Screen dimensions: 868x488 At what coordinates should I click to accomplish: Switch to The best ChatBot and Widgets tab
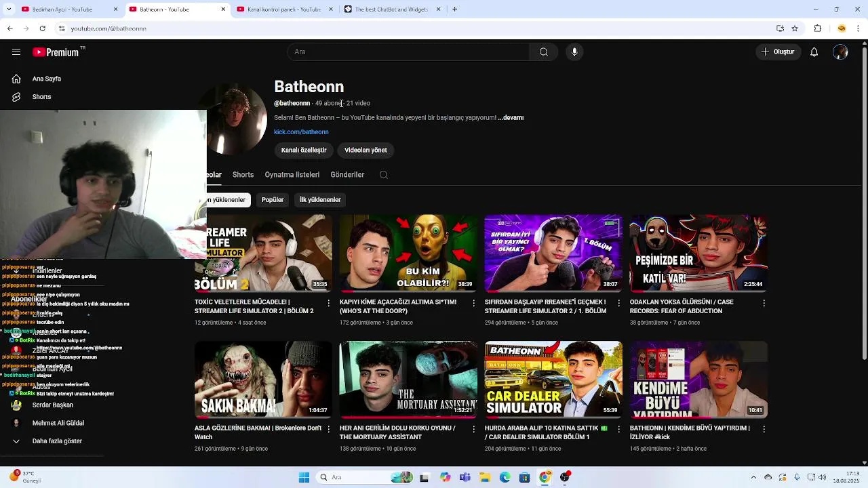pos(392,9)
